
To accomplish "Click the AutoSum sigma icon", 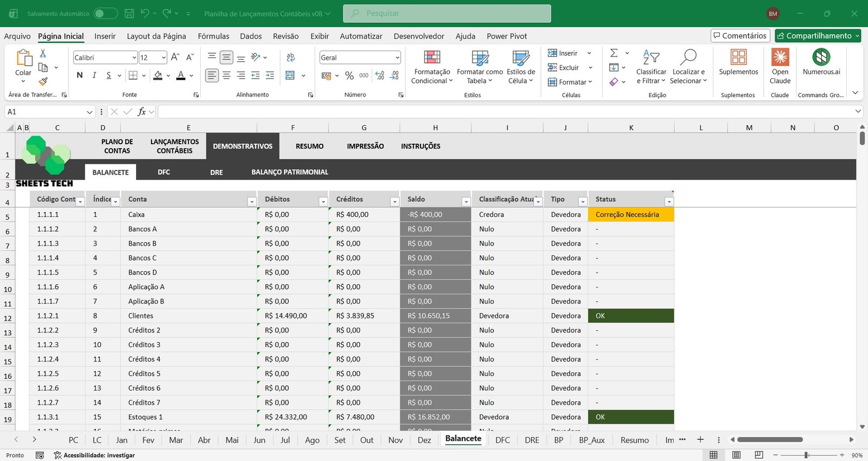I will pyautogui.click(x=614, y=53).
